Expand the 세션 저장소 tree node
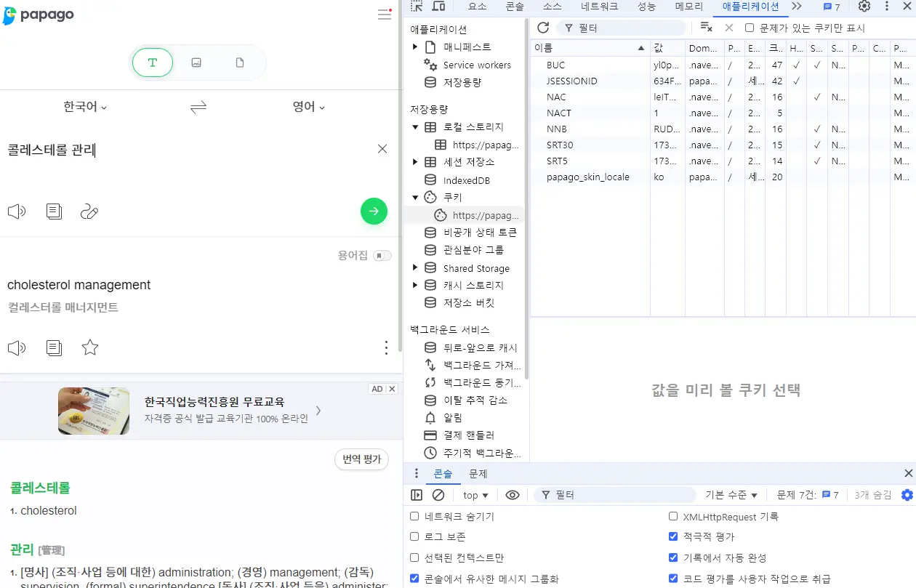This screenshot has height=588, width=916. 415,162
